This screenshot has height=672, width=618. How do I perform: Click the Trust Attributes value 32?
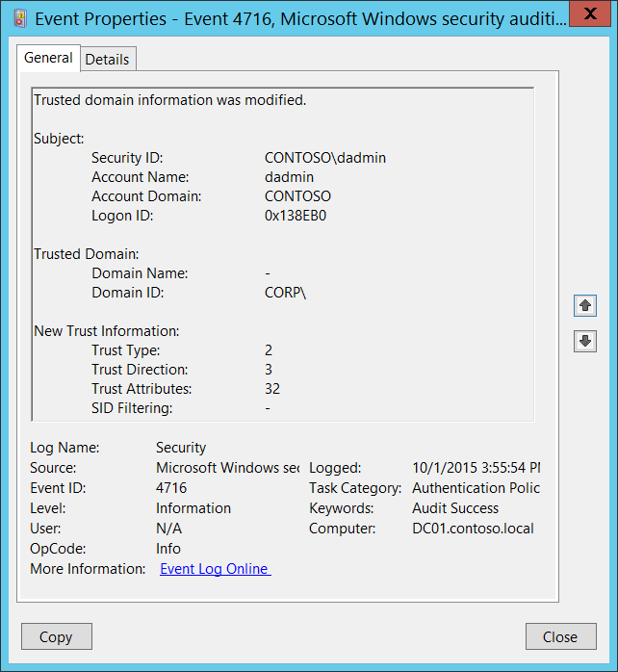click(272, 389)
